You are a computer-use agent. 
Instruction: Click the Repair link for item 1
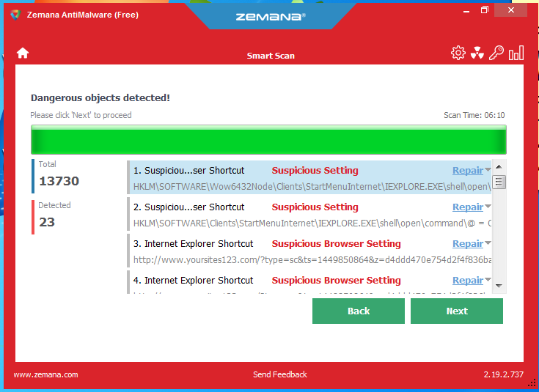[x=468, y=171]
